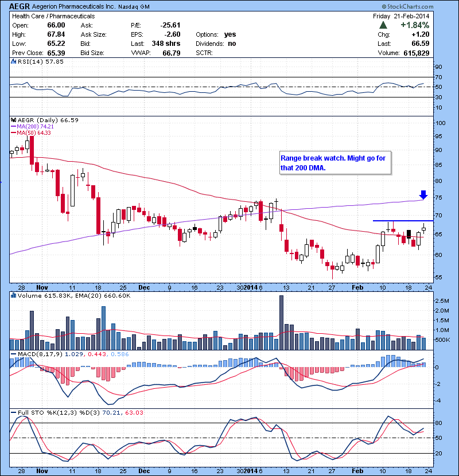The width and height of the screenshot is (459, 476).
Task: Click the green up-triangle change icon
Action: [383, 25]
